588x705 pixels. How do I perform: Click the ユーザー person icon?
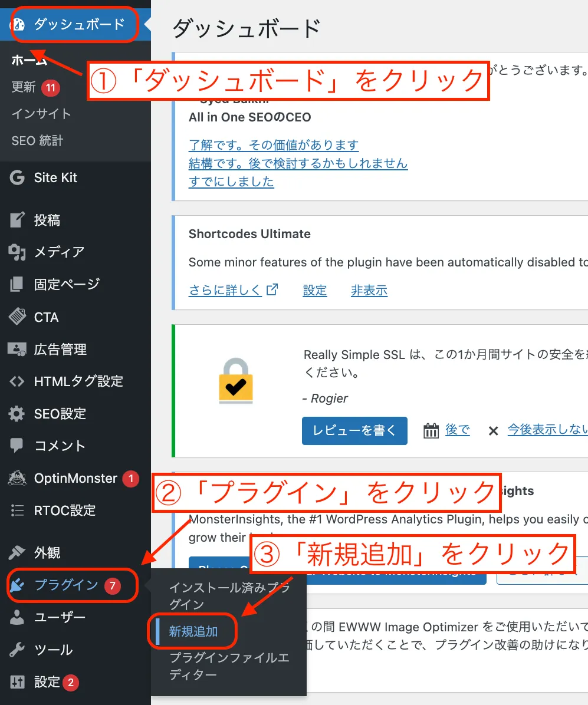(17, 617)
